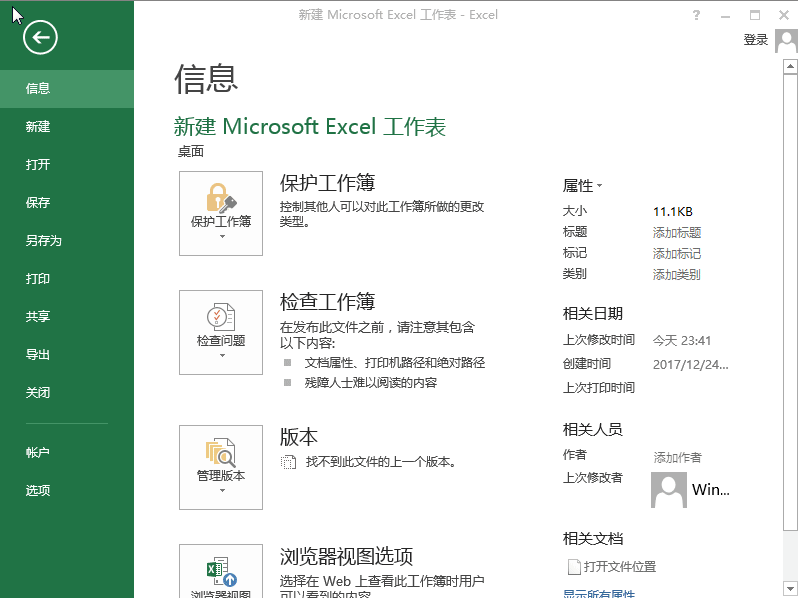Click the scrollbar up arrow
Viewport: 798px width, 598px height.
point(790,67)
